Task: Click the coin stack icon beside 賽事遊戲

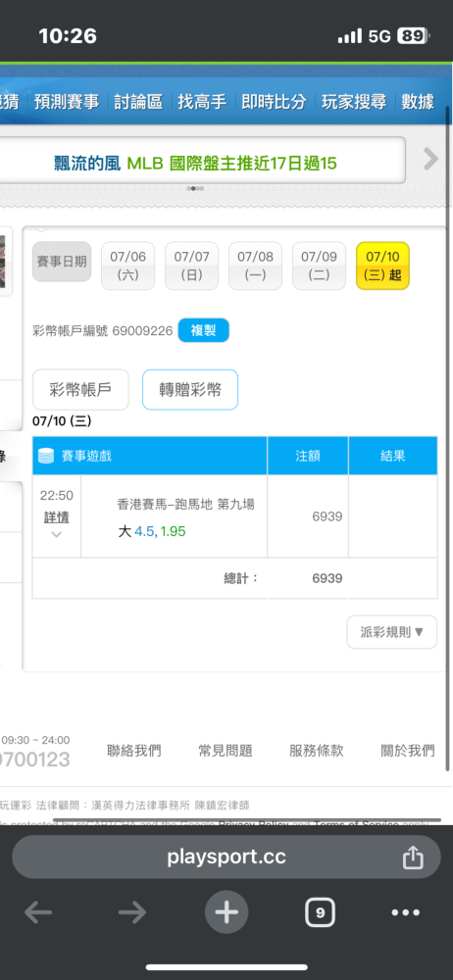Action: pos(46,456)
